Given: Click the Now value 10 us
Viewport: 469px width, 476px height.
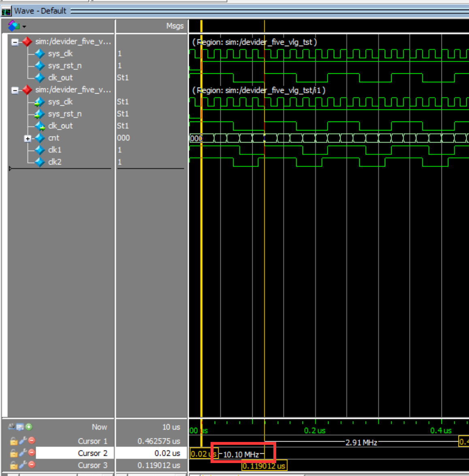Looking at the screenshot, I should pos(171,427).
